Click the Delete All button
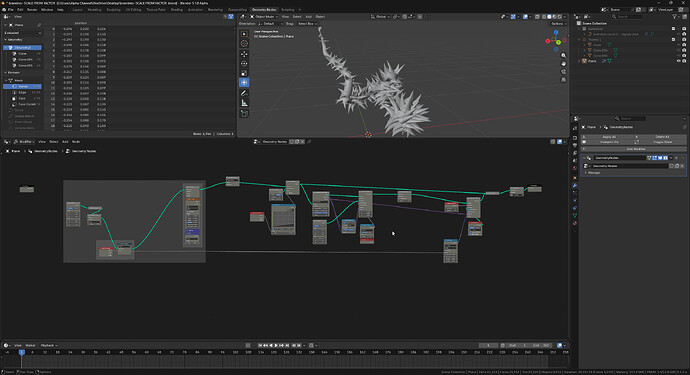690x375 pixels. click(662, 137)
